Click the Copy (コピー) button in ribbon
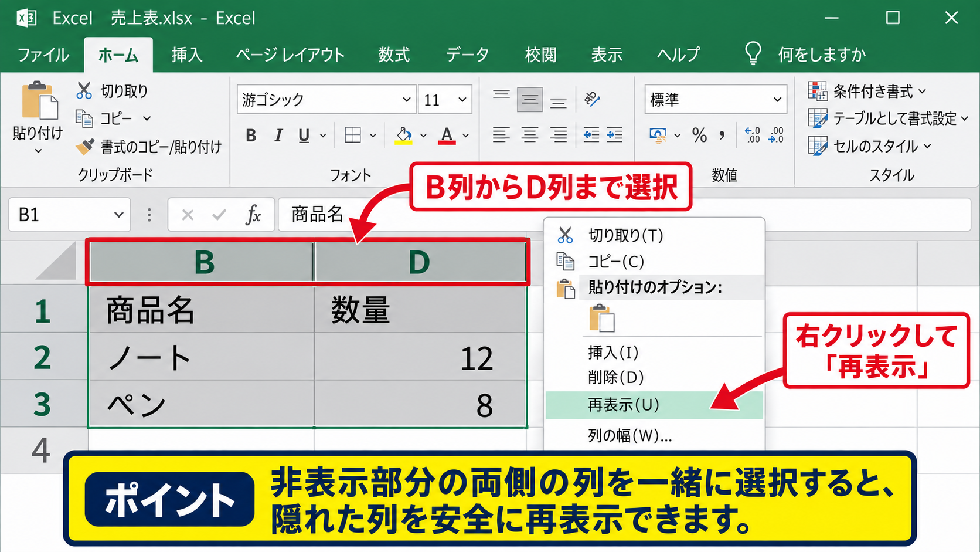The image size is (980, 552). pyautogui.click(x=113, y=118)
